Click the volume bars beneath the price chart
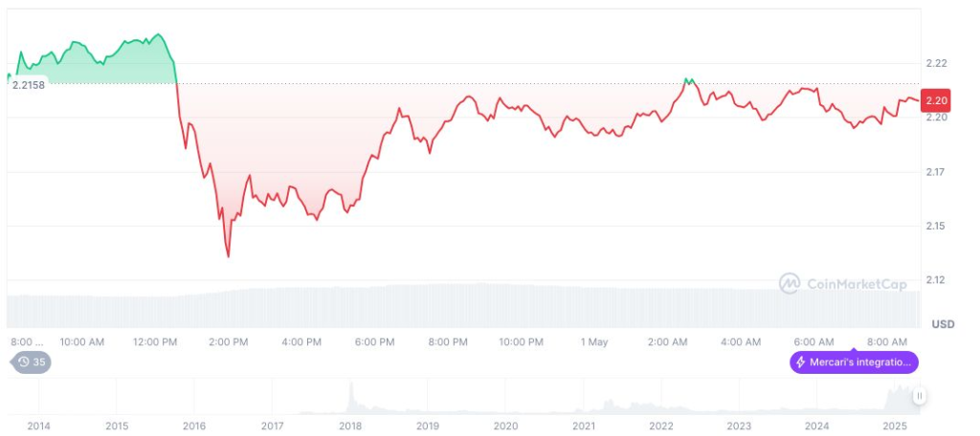 pos(463,306)
